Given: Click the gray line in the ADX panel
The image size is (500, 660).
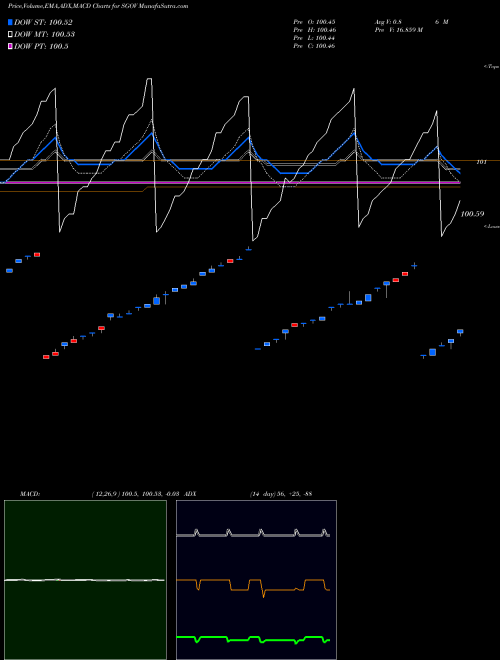Looking at the screenshot, I should pos(253,535).
